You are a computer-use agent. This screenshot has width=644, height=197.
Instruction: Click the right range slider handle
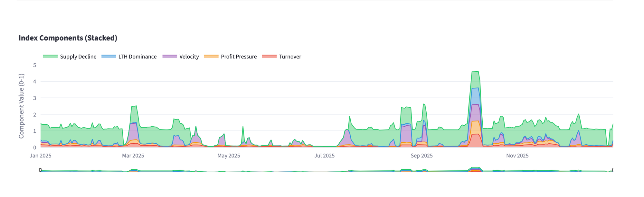613,170
